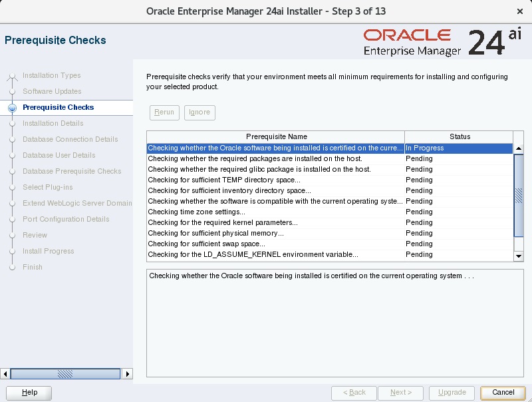Click the Installation Types step marker icon

pos(12,76)
